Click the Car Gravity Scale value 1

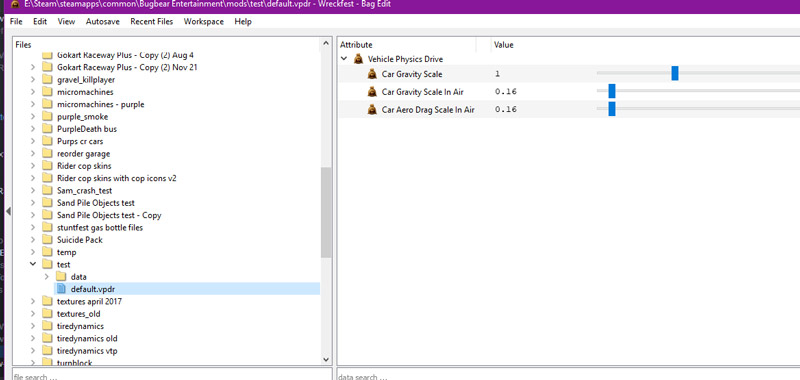(x=497, y=74)
